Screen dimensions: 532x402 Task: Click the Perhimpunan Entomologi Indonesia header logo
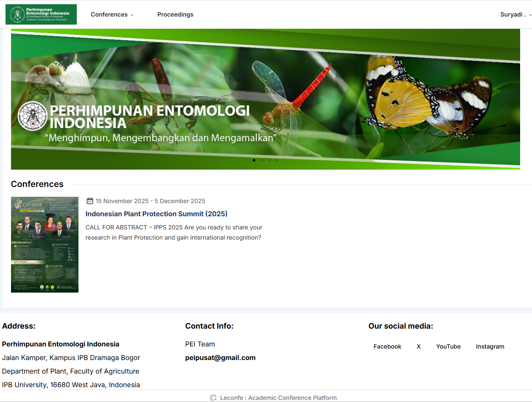point(41,14)
